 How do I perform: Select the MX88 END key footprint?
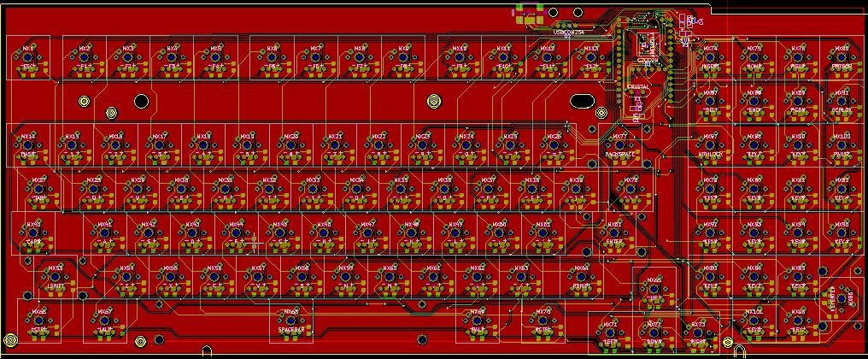[754, 102]
